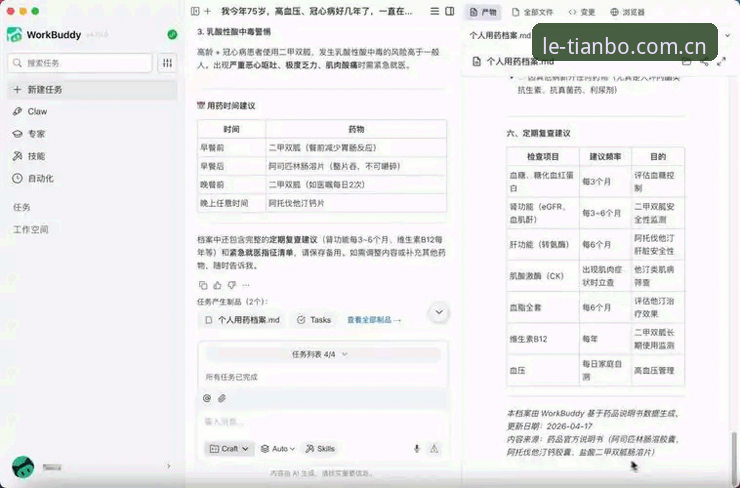Click the WorkBuddy logo icon

click(15, 34)
